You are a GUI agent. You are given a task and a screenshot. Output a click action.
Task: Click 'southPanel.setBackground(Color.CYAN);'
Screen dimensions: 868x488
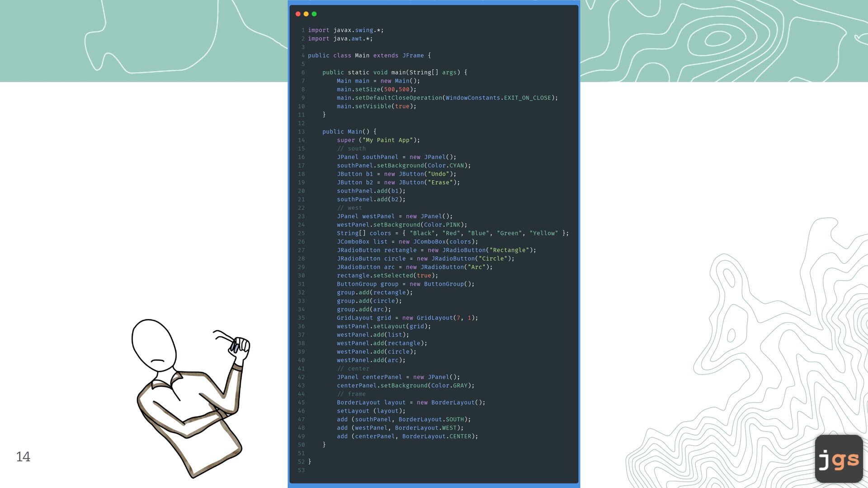404,166
